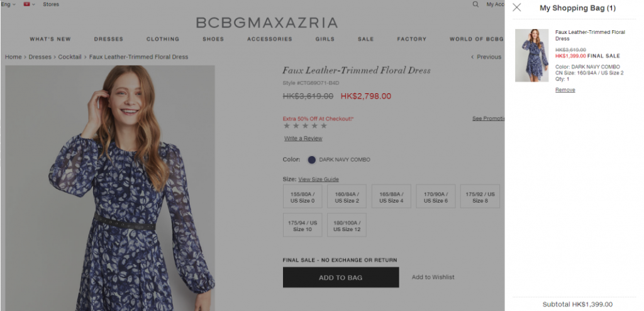The image size is (644, 311).
Task: Open the ACCESSORIES navigation menu
Action: (x=269, y=39)
